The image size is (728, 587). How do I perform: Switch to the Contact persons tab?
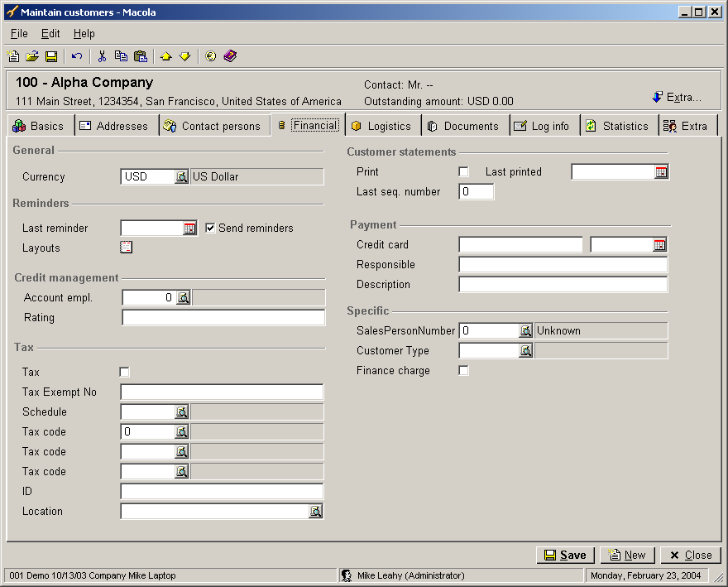click(x=215, y=126)
